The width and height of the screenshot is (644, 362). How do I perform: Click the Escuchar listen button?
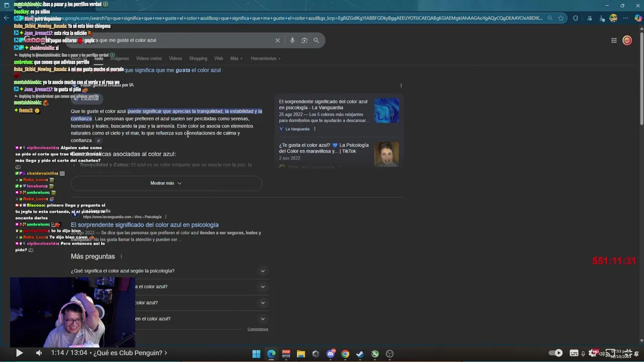tap(88, 99)
